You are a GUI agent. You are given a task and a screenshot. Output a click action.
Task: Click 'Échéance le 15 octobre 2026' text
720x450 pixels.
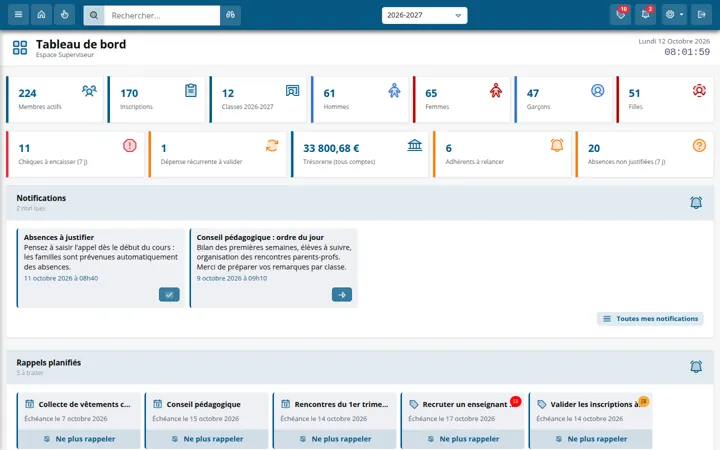pyautogui.click(x=196, y=419)
